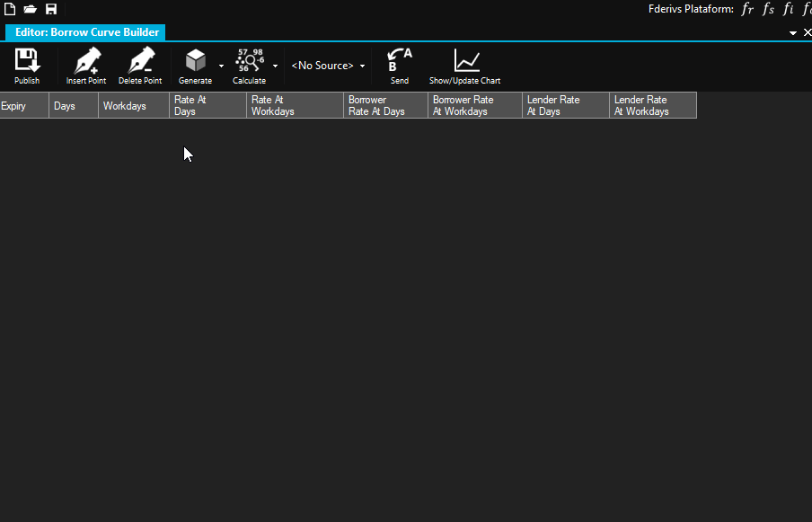Show or update the chart
The image size is (812, 522).
coord(465,62)
